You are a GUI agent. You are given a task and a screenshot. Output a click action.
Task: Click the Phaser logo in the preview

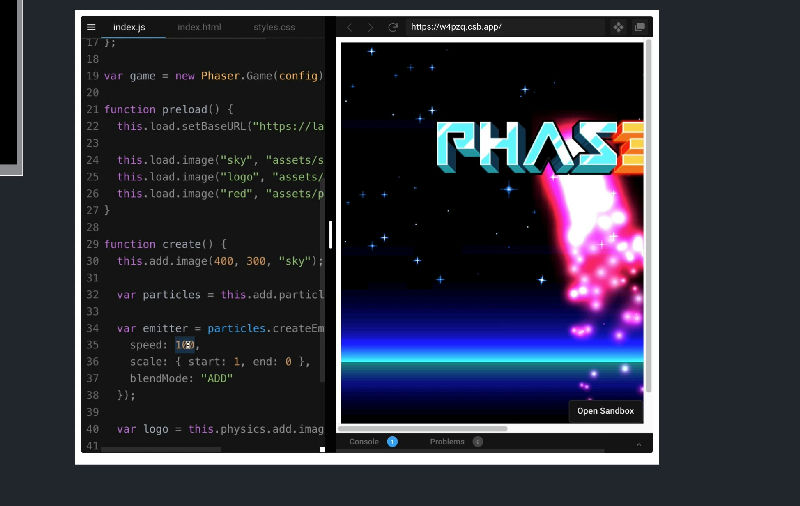coord(540,148)
